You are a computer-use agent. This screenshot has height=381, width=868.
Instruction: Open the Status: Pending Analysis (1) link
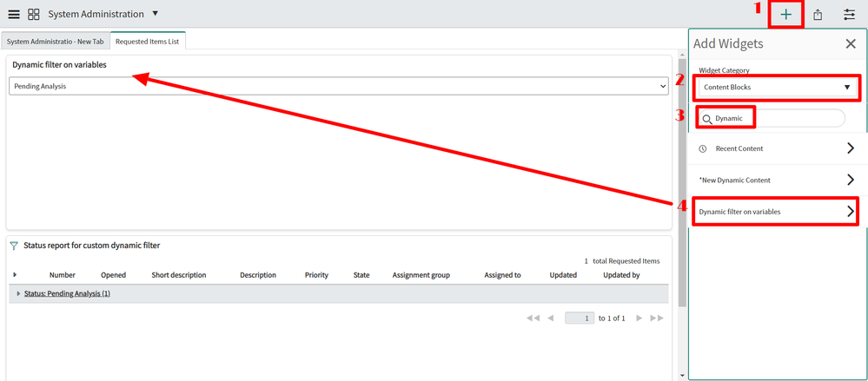(x=67, y=293)
